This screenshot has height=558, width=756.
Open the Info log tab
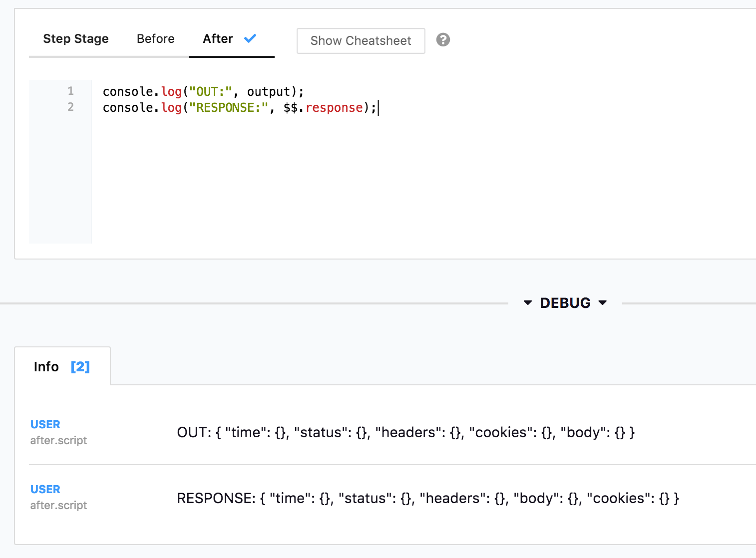[46, 366]
